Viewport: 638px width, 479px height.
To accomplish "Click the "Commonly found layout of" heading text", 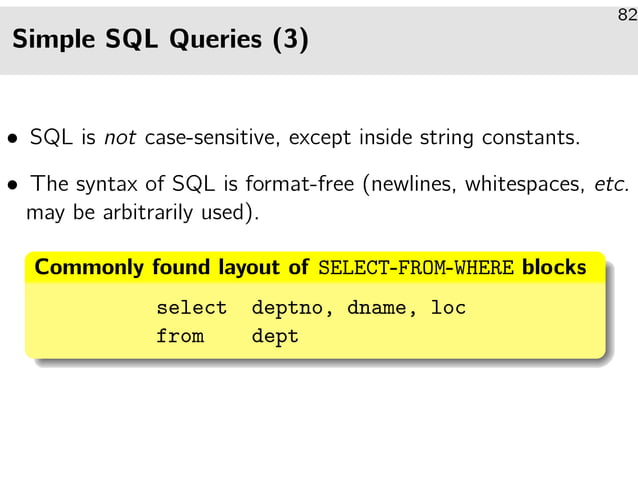I will [172, 268].
